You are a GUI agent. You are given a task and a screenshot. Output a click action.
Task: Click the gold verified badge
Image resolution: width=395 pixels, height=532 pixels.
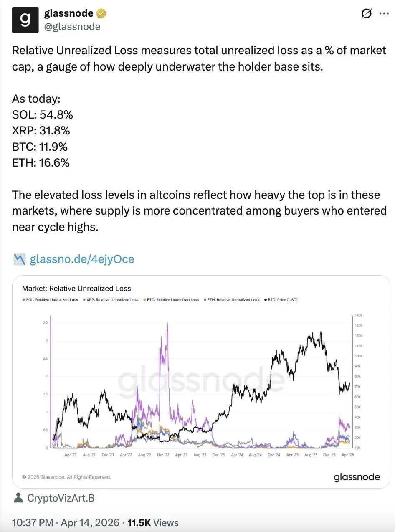(x=101, y=14)
